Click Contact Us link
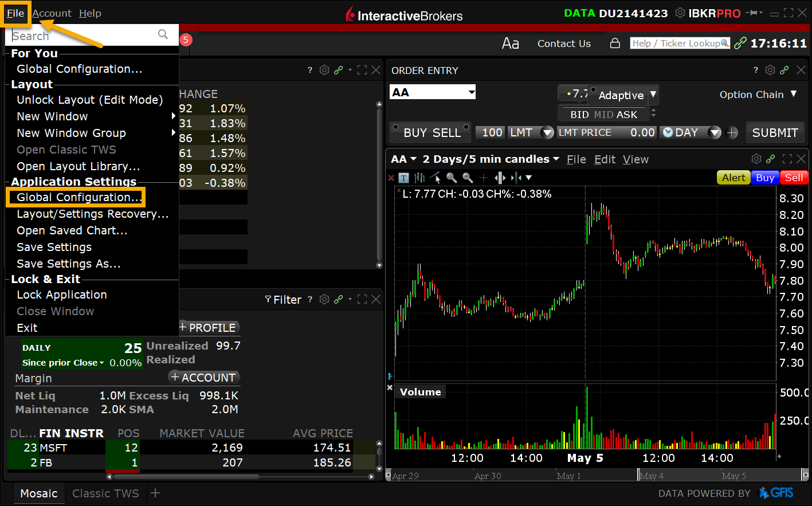Image resolution: width=812 pixels, height=506 pixels. coord(564,44)
